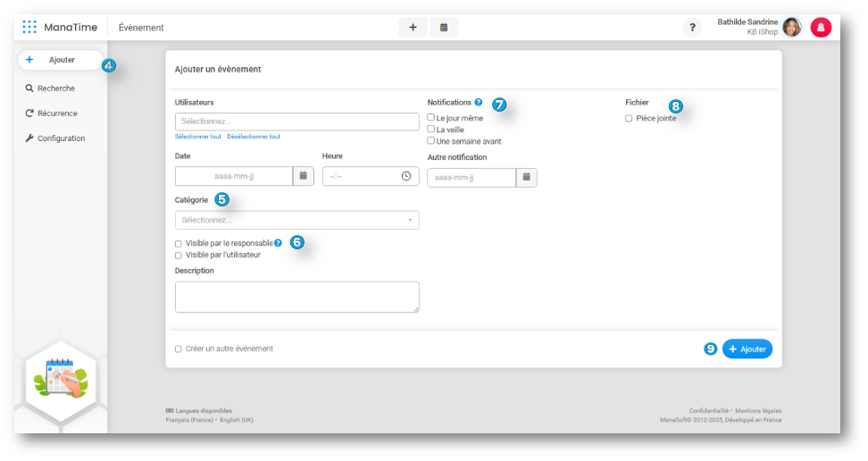Click the blue Ajouter submit button
The image size is (868, 461).
747,349
